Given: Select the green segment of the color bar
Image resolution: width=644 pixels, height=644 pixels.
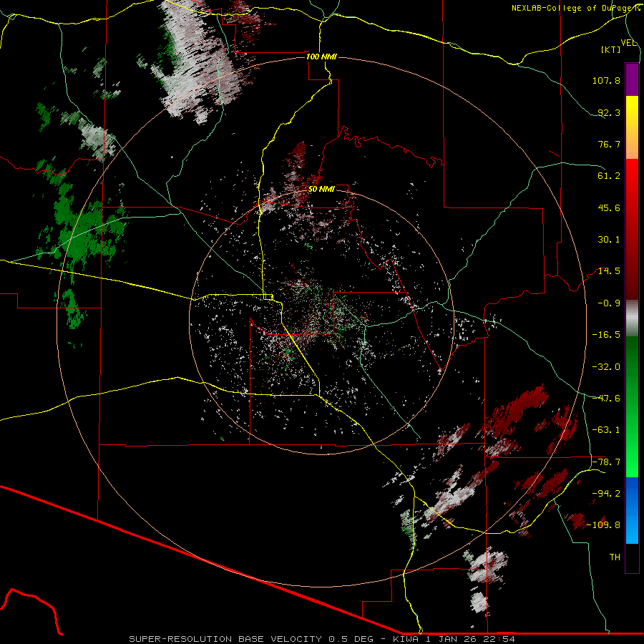Looking at the screenshot, I should pos(632,407).
